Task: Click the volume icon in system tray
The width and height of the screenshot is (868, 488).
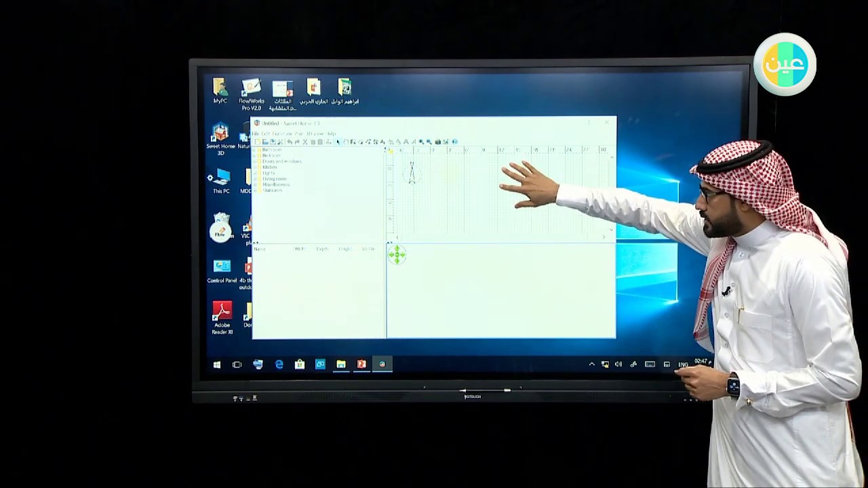Action: 618,365
